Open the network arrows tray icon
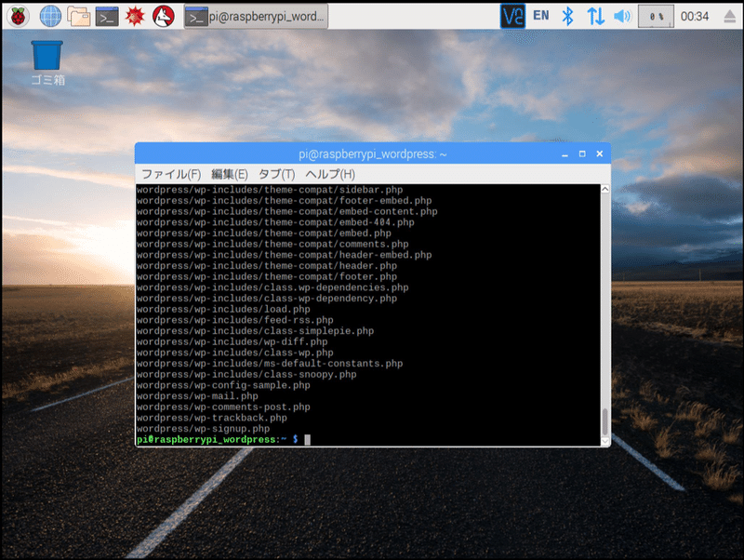This screenshot has height=560, width=744. (x=595, y=16)
